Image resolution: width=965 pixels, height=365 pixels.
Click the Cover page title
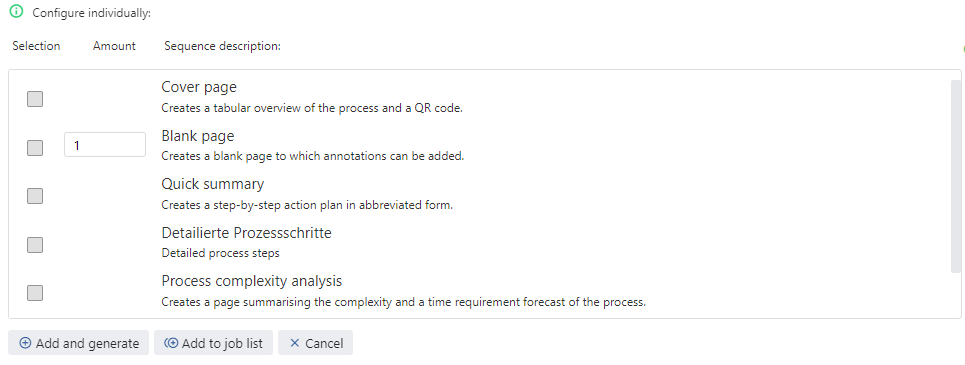(x=199, y=87)
